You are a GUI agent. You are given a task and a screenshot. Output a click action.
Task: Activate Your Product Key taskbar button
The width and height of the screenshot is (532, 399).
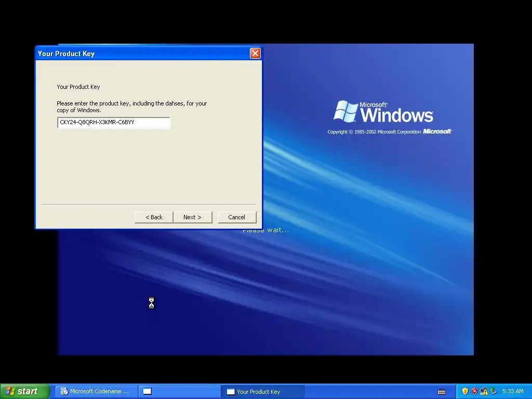point(262,392)
